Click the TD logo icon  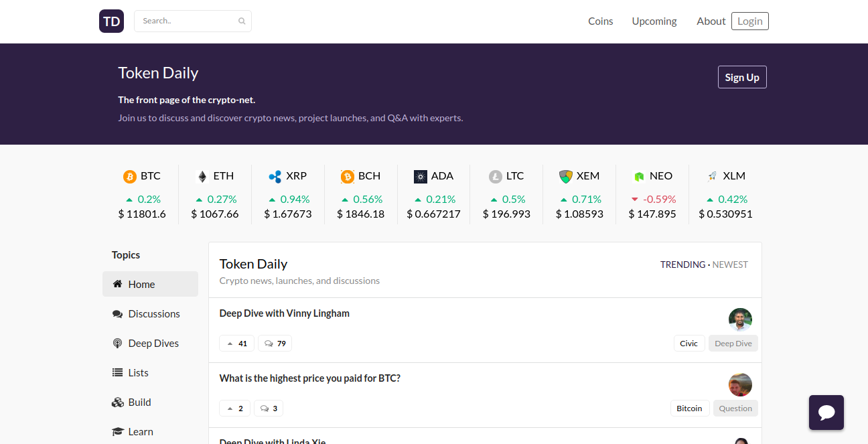tap(111, 21)
